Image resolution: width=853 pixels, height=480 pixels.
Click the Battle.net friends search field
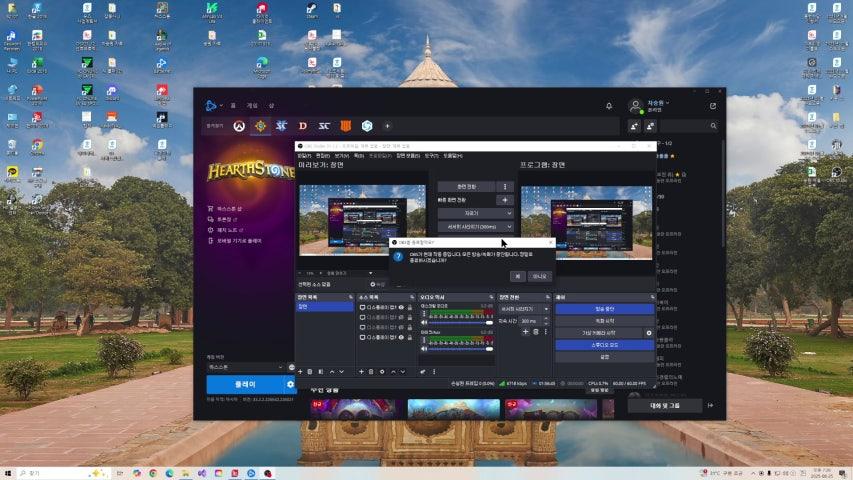pyautogui.click(x=690, y=126)
